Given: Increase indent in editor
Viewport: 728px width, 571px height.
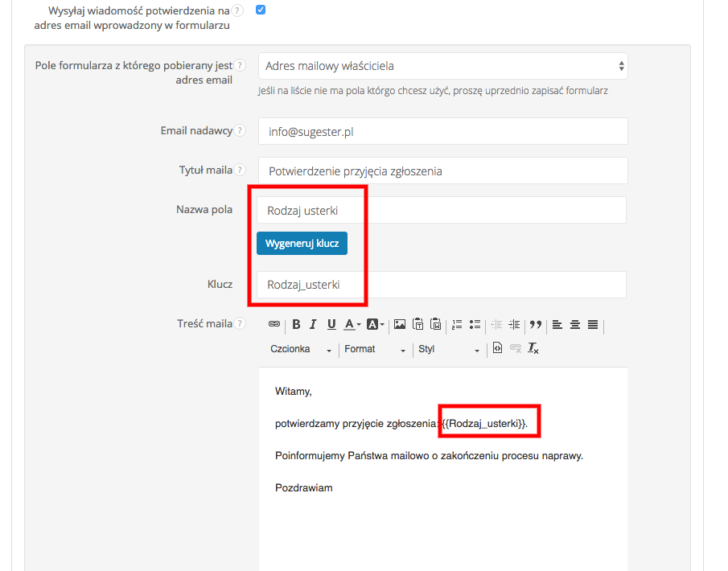Looking at the screenshot, I should click(x=514, y=324).
